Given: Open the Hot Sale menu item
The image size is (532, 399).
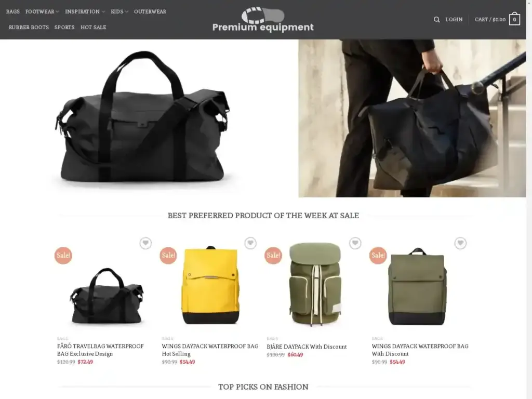Looking at the screenshot, I should [94, 27].
